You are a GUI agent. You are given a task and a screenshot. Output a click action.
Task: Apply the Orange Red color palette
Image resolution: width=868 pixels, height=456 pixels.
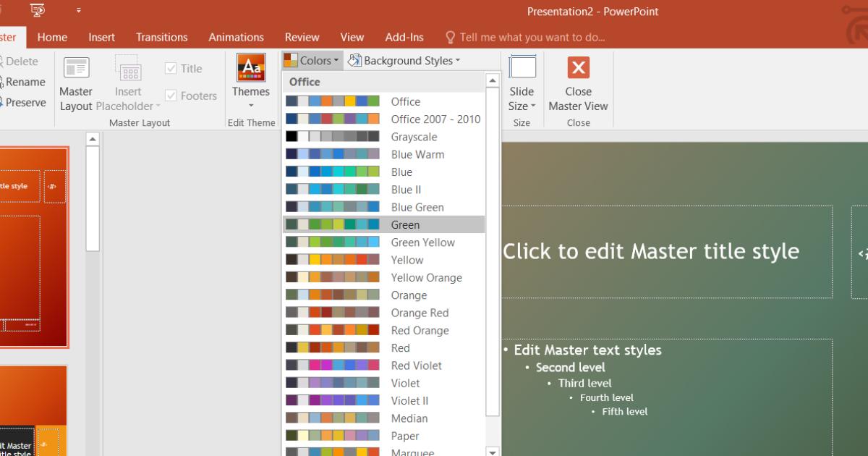pos(383,312)
